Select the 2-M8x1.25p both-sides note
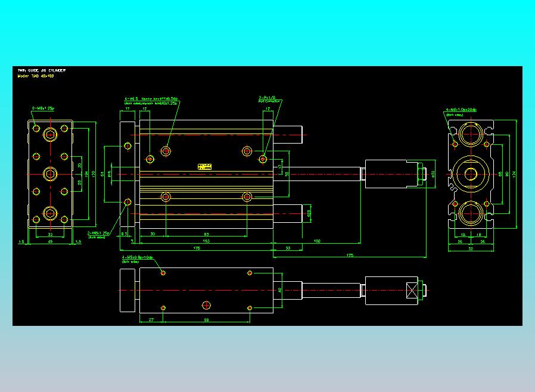The width and height of the screenshot is (535, 392). pyautogui.click(x=99, y=234)
